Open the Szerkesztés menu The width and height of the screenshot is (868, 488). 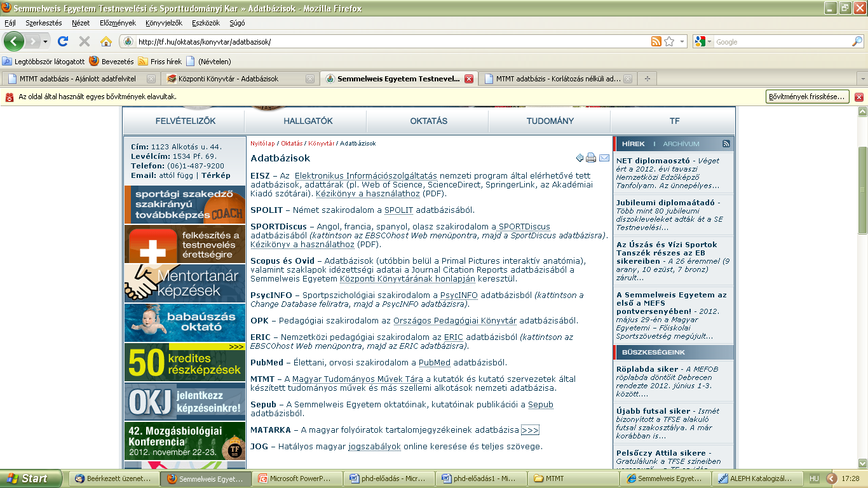click(x=44, y=22)
